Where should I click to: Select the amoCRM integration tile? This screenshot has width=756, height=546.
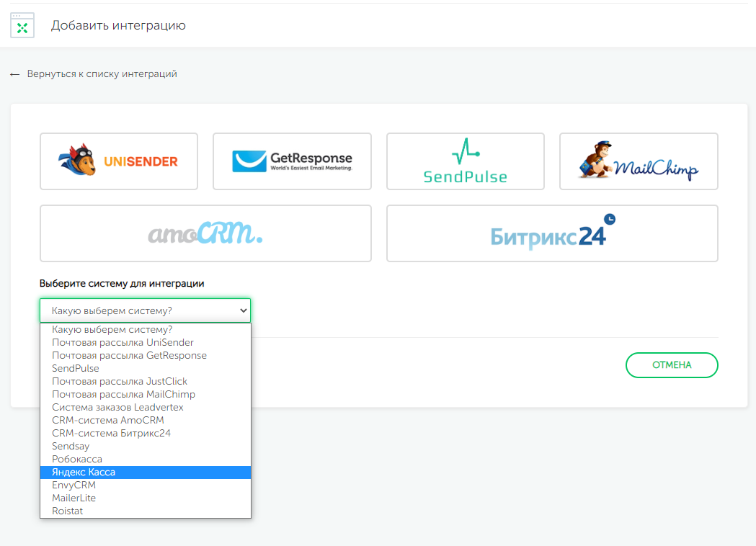coord(205,233)
